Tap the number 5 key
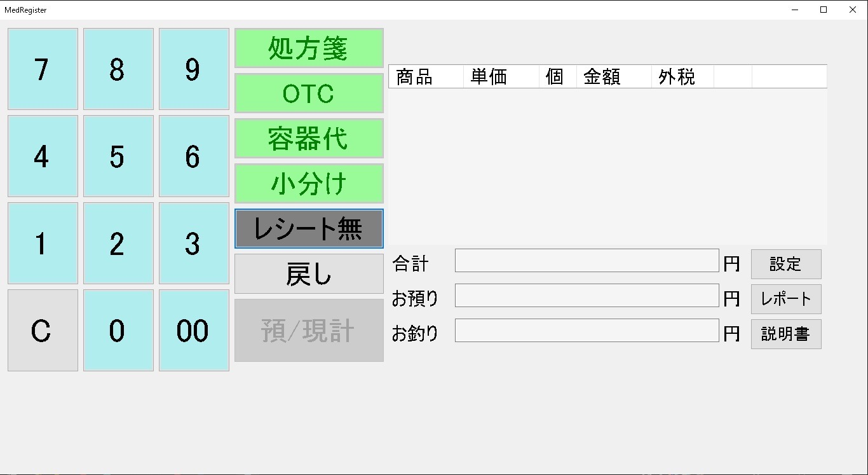This screenshot has height=475, width=868. [x=118, y=156]
